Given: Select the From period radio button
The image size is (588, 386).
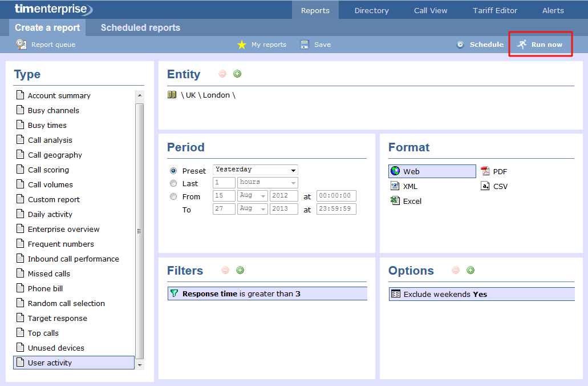Looking at the screenshot, I should tap(173, 196).
